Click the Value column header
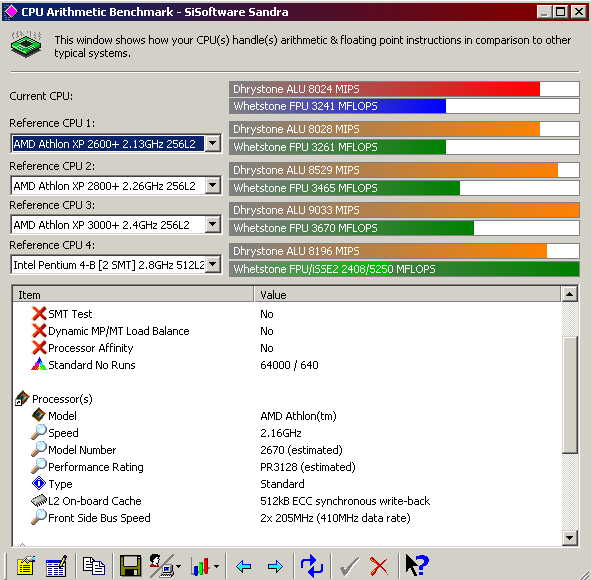This screenshot has width=591, height=580. tap(407, 295)
